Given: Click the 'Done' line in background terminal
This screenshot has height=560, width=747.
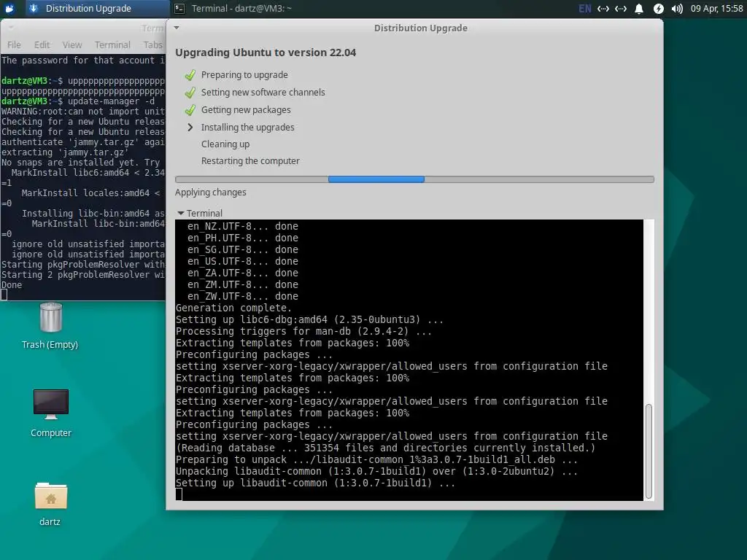Looking at the screenshot, I should click(12, 285).
